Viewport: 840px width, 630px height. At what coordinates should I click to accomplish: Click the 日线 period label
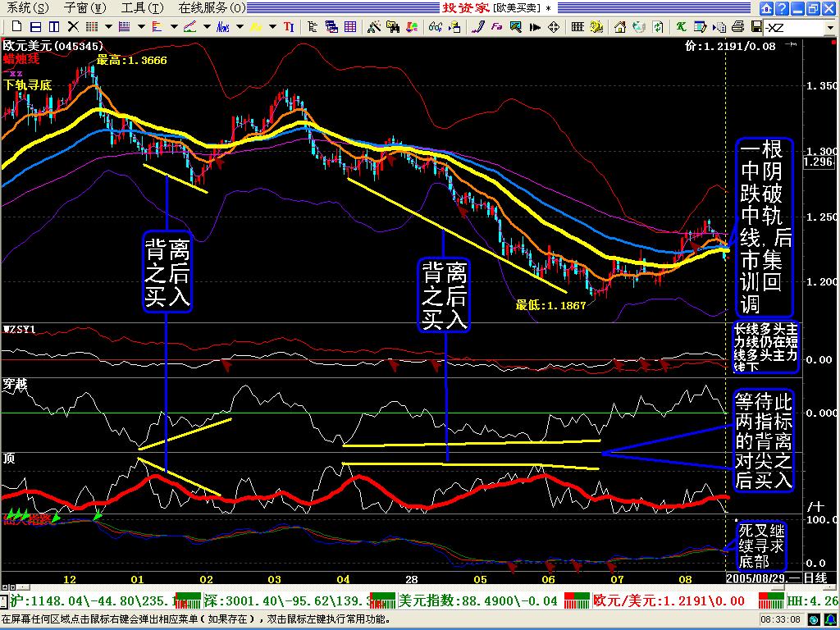[815, 579]
